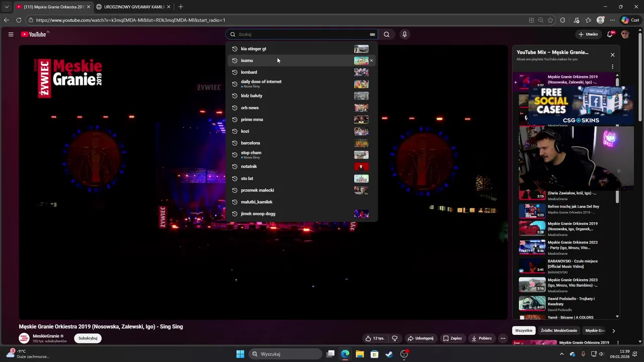644x362 pixels.
Task: Focus the Szukaj search input
Action: pyautogui.click(x=302, y=34)
